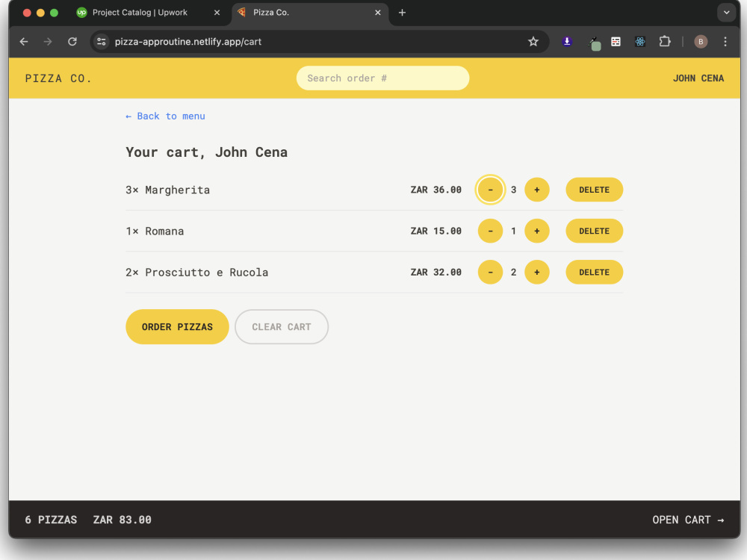The width and height of the screenshot is (747, 560).
Task: Click the 1× Romana item name
Action: [x=155, y=231]
